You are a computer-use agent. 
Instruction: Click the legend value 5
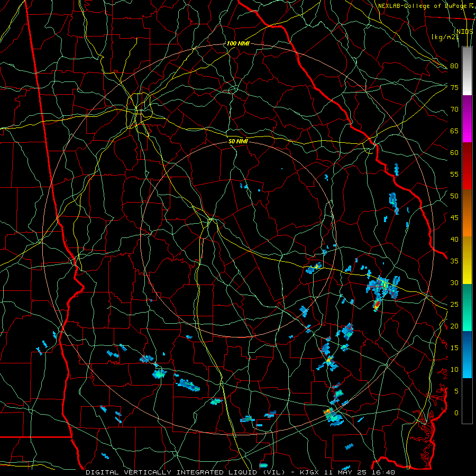pos(456,391)
